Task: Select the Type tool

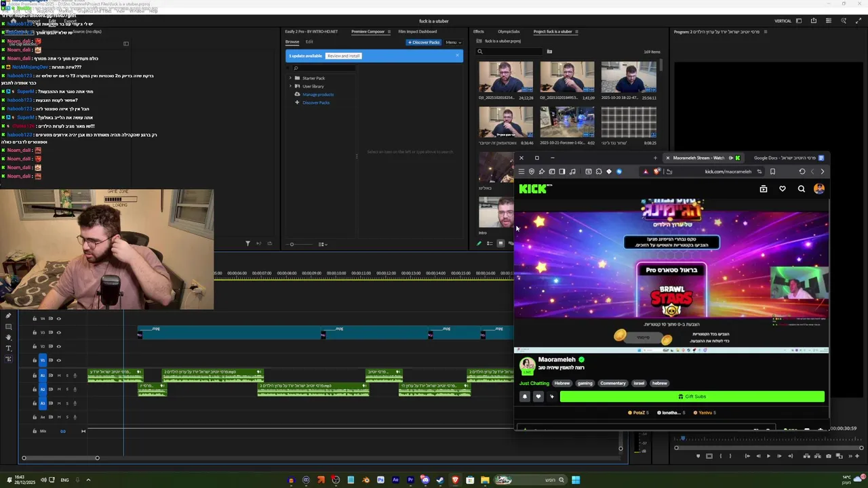Action: pyautogui.click(x=8, y=348)
